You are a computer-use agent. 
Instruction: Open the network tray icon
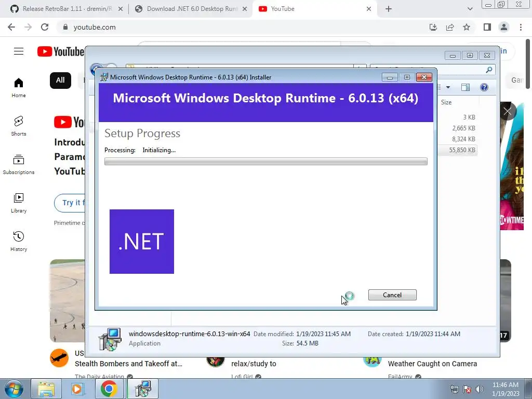tap(454, 389)
